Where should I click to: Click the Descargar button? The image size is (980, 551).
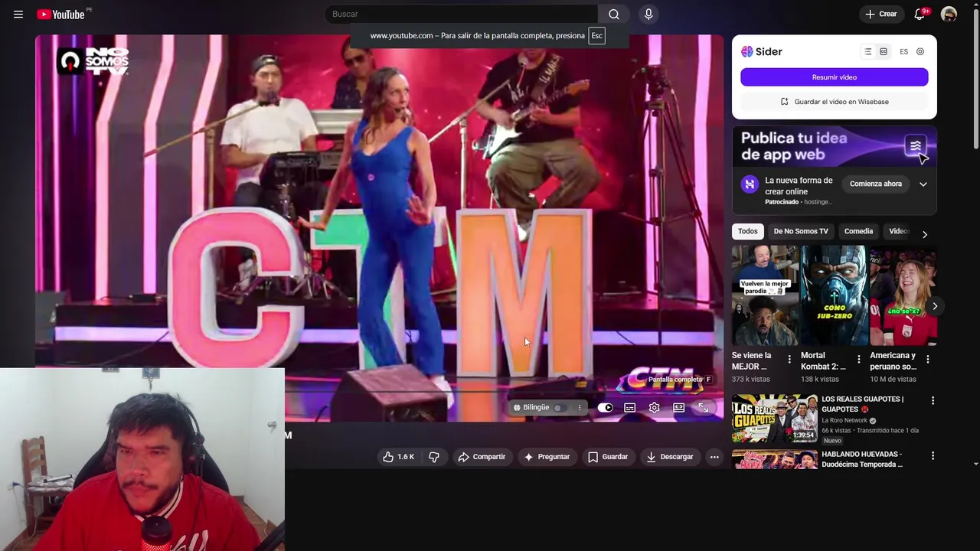pos(670,457)
